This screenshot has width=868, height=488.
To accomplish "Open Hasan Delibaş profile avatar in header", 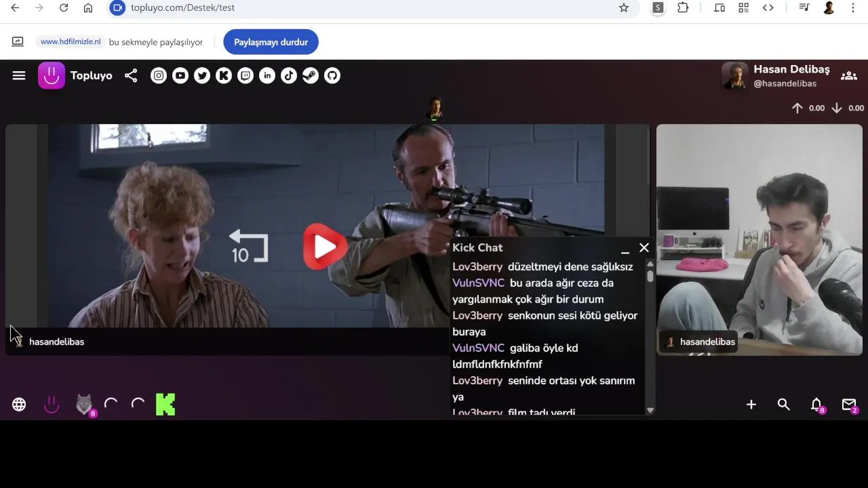I will [x=735, y=76].
